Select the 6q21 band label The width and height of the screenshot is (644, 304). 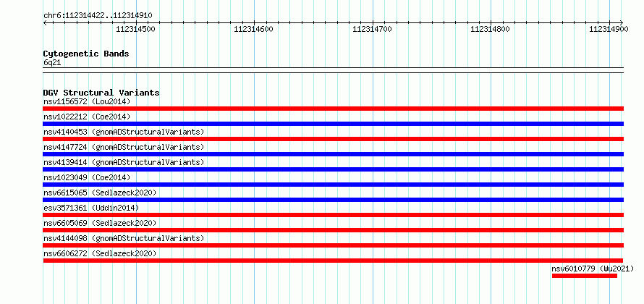(52, 63)
